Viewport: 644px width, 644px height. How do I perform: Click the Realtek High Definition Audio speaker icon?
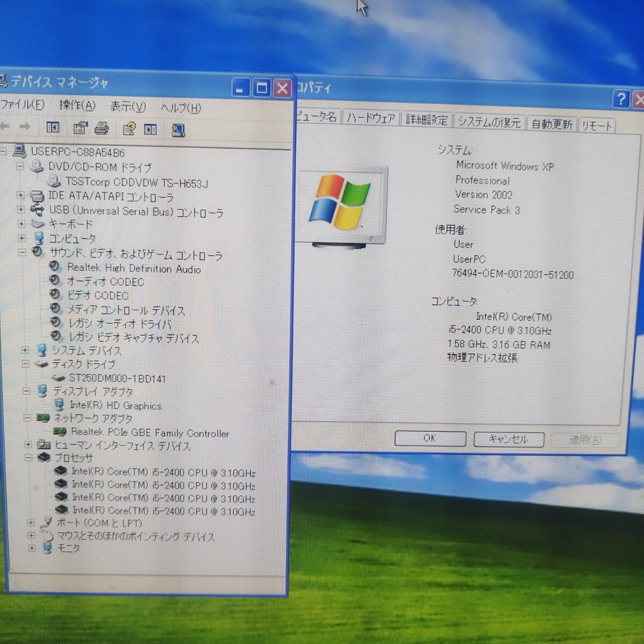(x=55, y=266)
